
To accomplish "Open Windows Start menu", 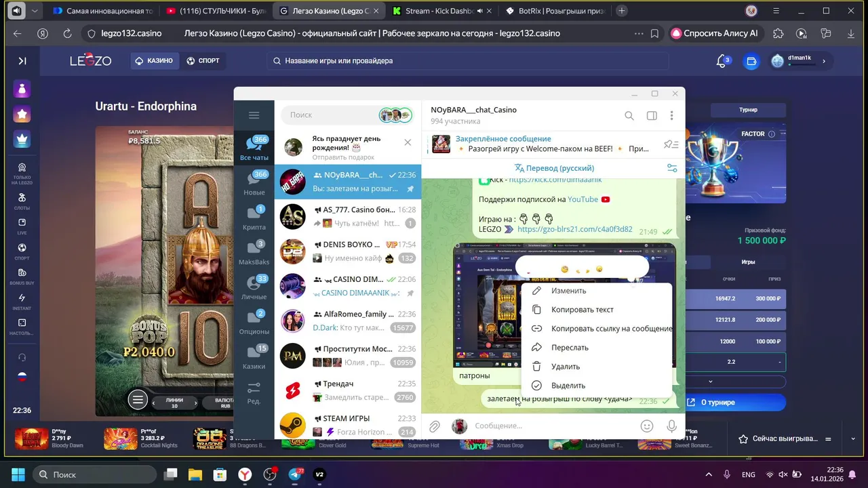I will pyautogui.click(x=18, y=474).
